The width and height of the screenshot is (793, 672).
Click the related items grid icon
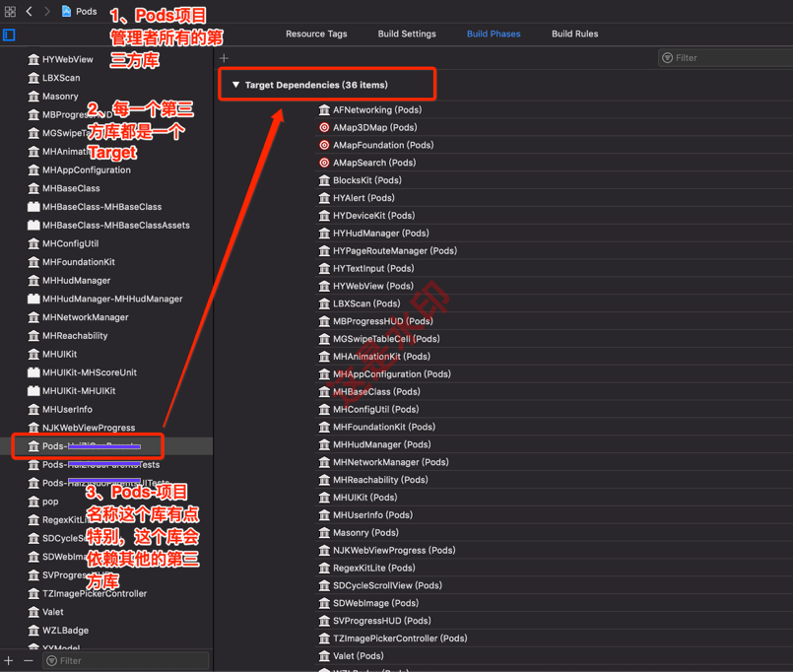point(10,11)
